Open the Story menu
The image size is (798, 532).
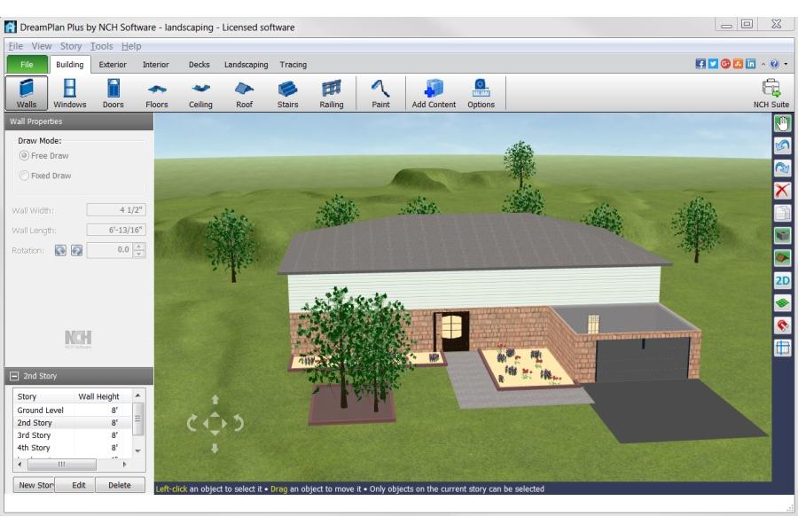(71, 46)
